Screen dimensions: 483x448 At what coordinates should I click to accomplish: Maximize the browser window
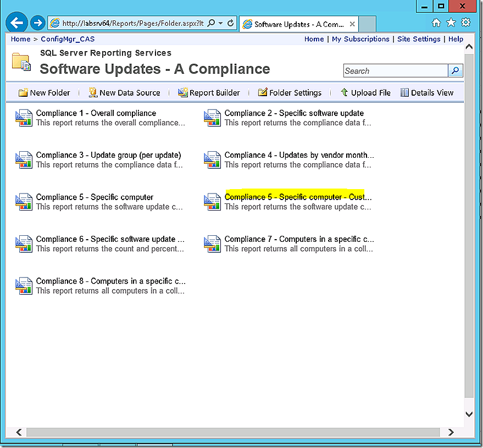click(441, 6)
